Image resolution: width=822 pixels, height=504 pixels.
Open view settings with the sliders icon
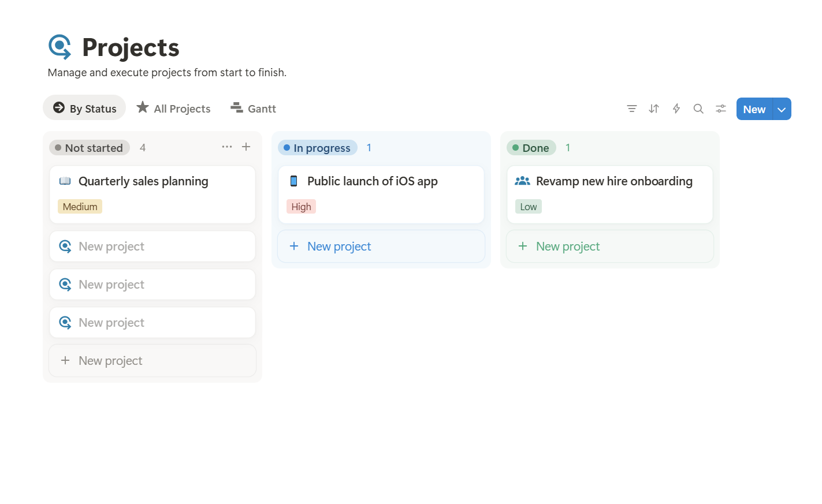tap(720, 109)
